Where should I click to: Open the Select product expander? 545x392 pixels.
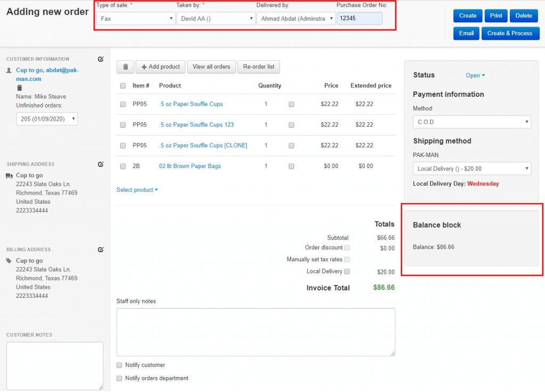(x=137, y=190)
